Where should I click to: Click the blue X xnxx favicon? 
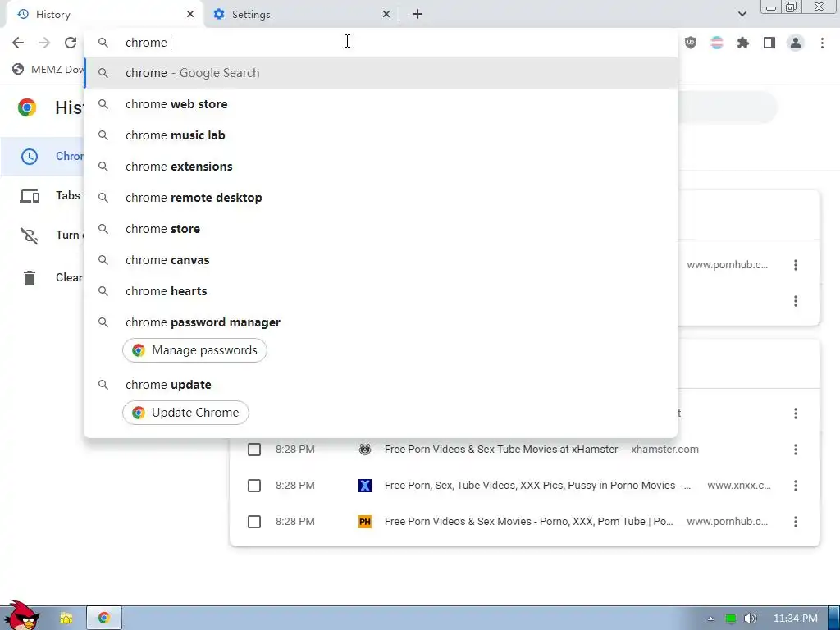tap(365, 486)
